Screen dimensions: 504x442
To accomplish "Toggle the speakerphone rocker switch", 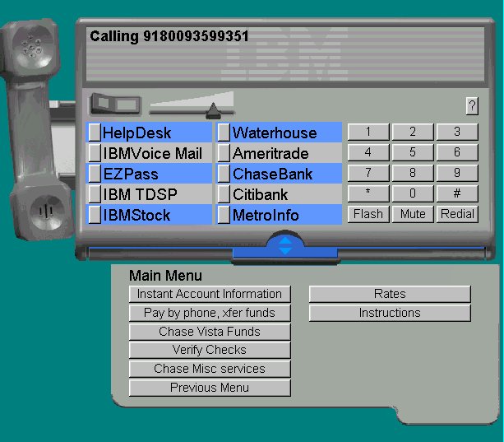I will pyautogui.click(x=115, y=105).
